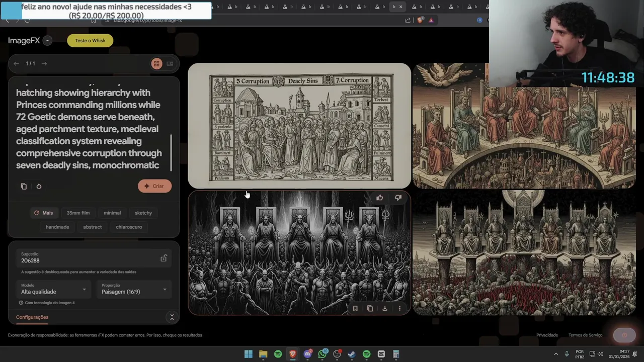Add the handmade style chip
This screenshot has width=644, height=362.
[x=57, y=227]
